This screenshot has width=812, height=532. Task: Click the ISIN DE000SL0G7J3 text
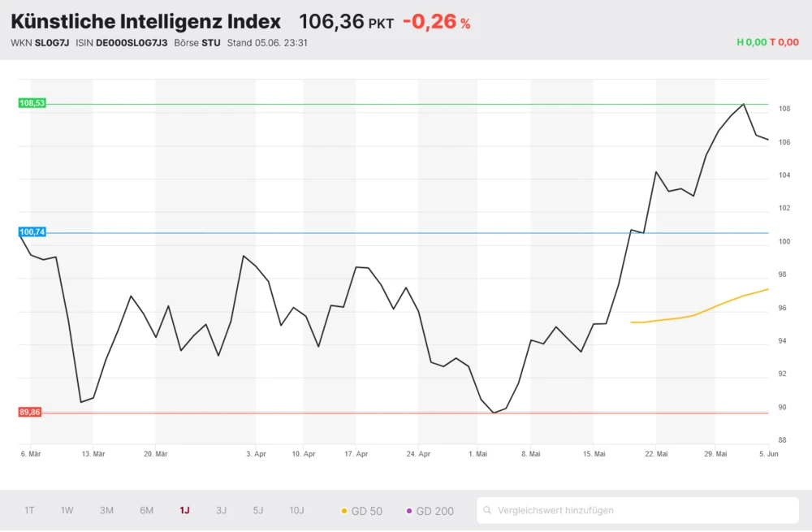pyautogui.click(x=131, y=43)
